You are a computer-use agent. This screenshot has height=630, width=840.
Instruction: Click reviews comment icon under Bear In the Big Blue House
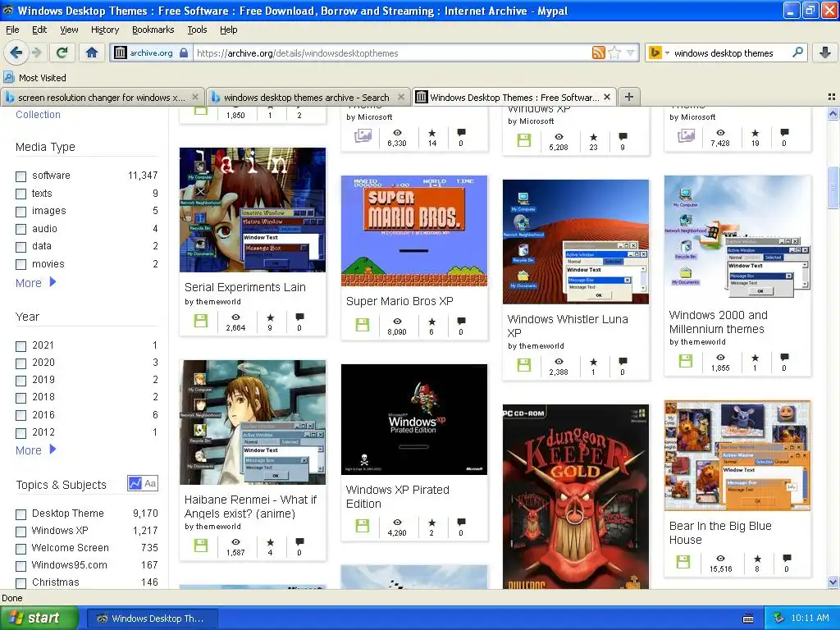786,558
